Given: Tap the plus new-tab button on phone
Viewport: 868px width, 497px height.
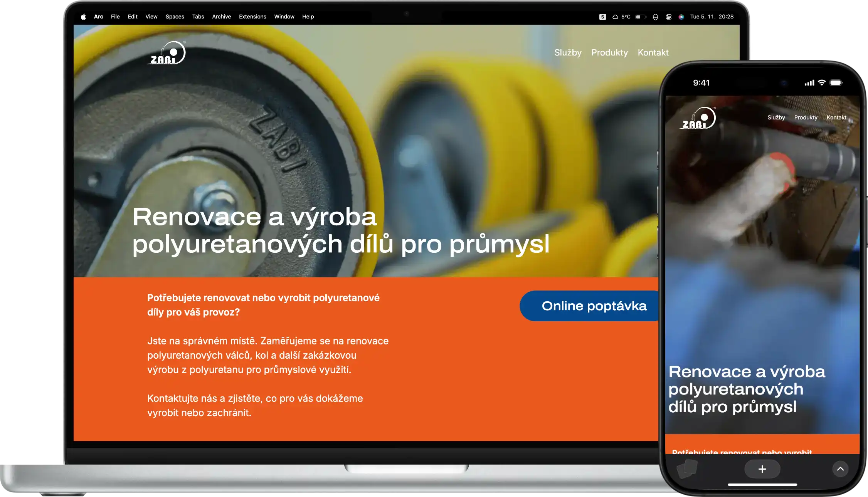Looking at the screenshot, I should [x=762, y=469].
